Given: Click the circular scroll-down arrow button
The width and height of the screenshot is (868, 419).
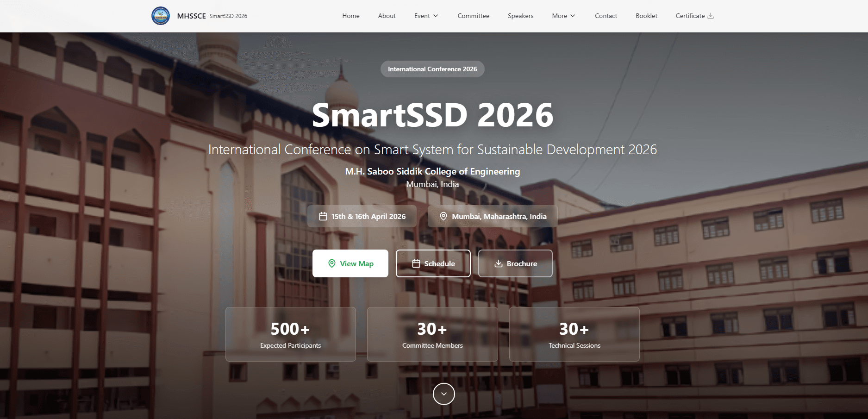Looking at the screenshot, I should pyautogui.click(x=444, y=394).
